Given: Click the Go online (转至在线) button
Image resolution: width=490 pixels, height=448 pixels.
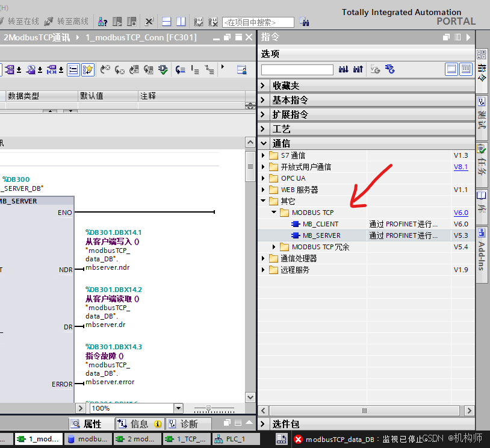Looking at the screenshot, I should 19,21.
